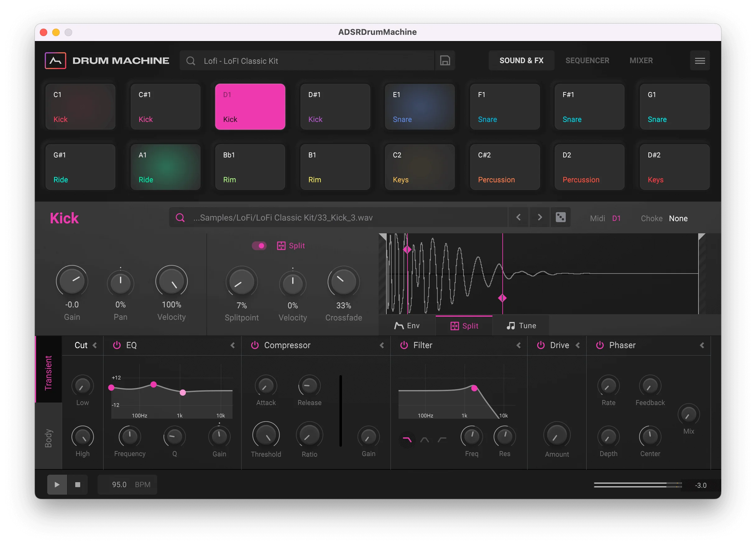Toggle the Split mode switch on
Viewport: 756px width, 545px height.
point(260,246)
